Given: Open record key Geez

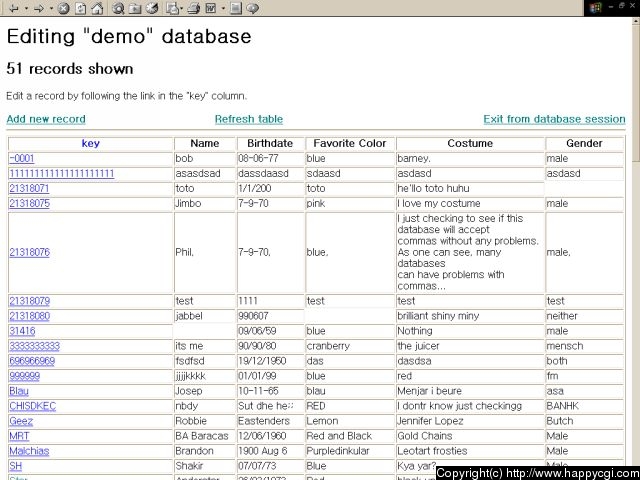Looking at the screenshot, I should tap(21, 421).
